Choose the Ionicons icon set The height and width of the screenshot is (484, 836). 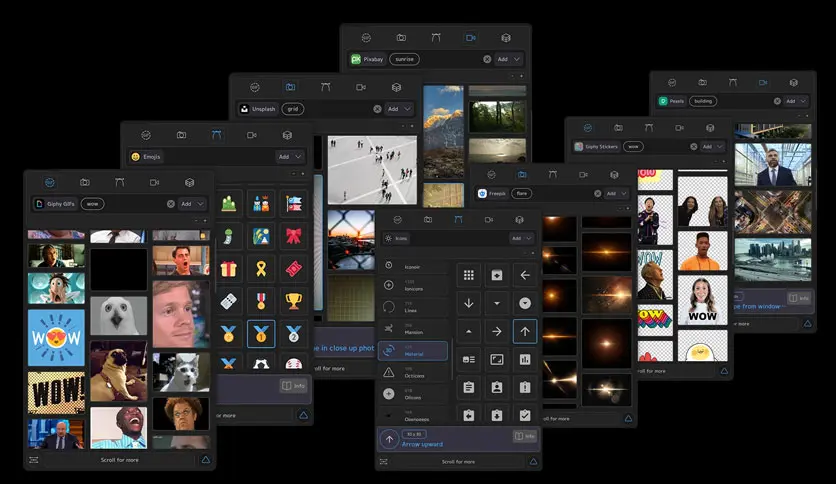(413, 286)
